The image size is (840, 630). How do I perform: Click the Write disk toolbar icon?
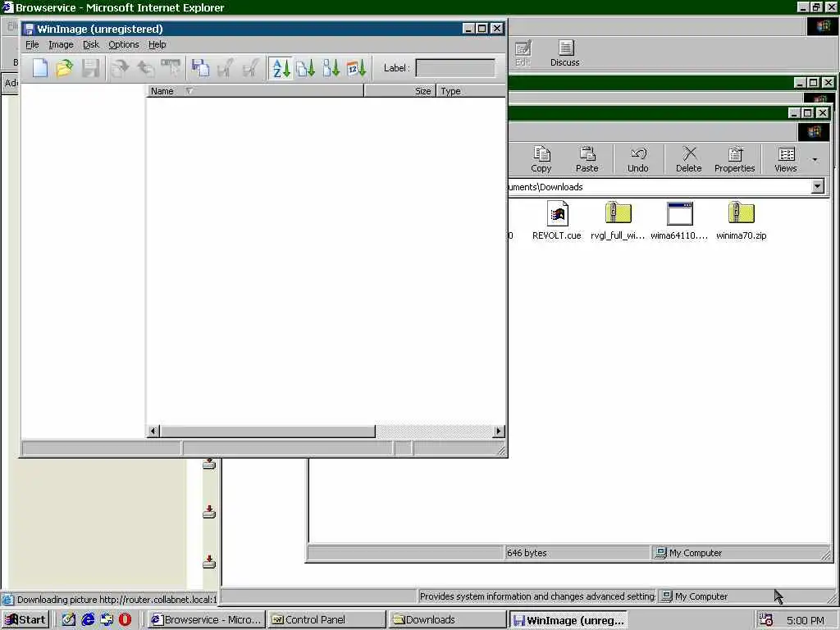tap(145, 68)
